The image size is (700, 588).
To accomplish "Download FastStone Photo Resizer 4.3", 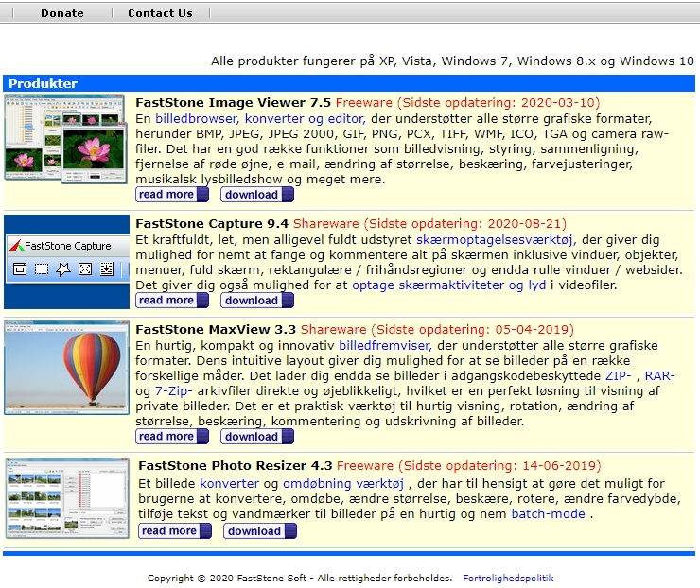I will coord(260,531).
